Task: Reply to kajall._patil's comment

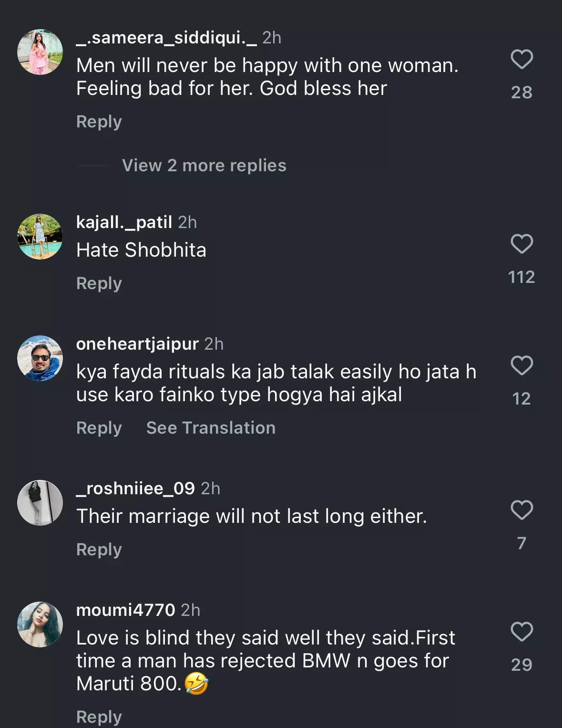Action: coord(99,283)
